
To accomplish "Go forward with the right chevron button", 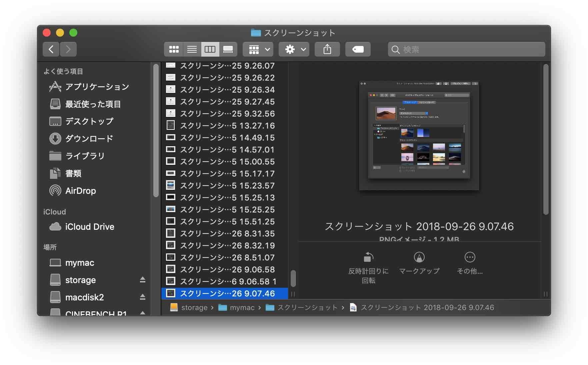I will (68, 49).
